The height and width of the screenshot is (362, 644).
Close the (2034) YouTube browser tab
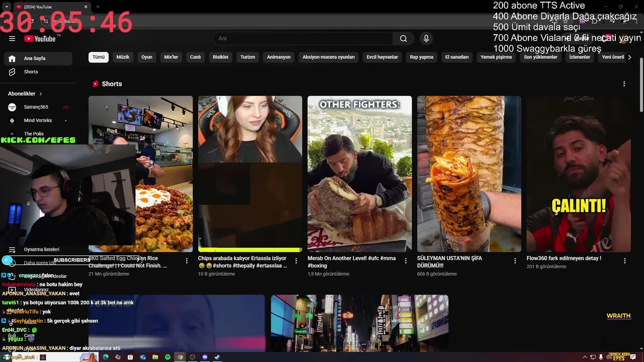click(86, 7)
